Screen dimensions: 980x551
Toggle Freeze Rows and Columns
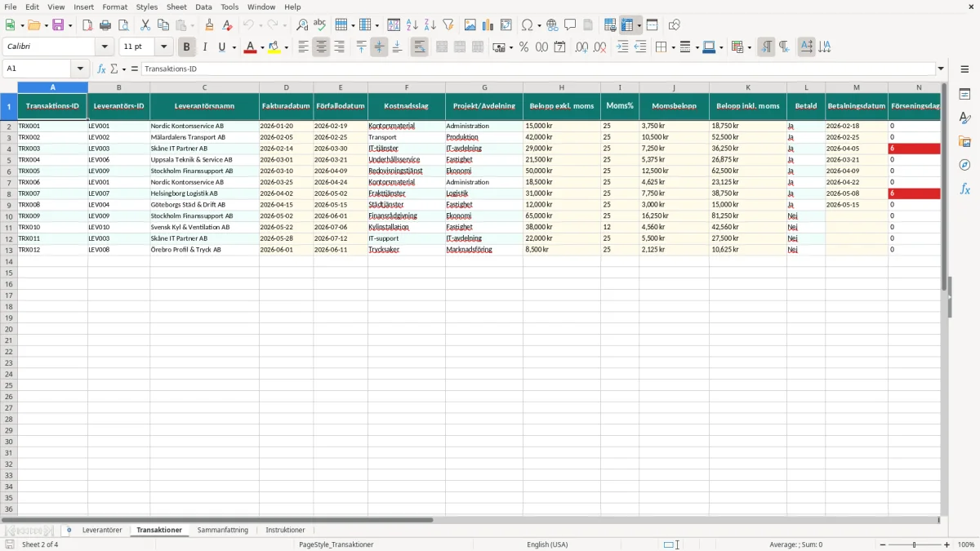coord(627,25)
